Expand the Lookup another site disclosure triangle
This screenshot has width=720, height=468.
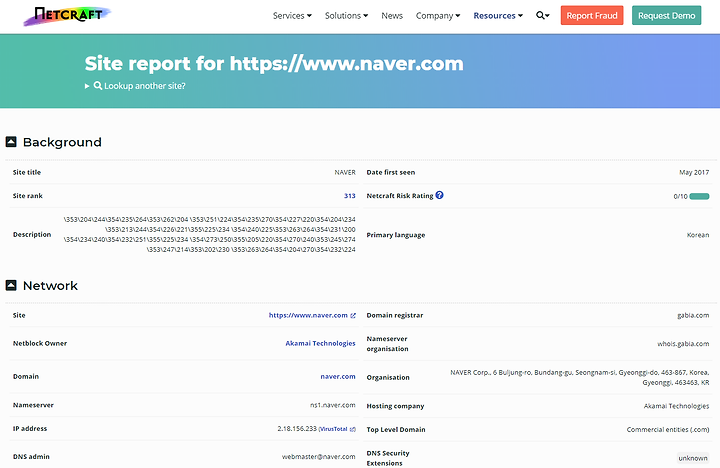point(87,86)
